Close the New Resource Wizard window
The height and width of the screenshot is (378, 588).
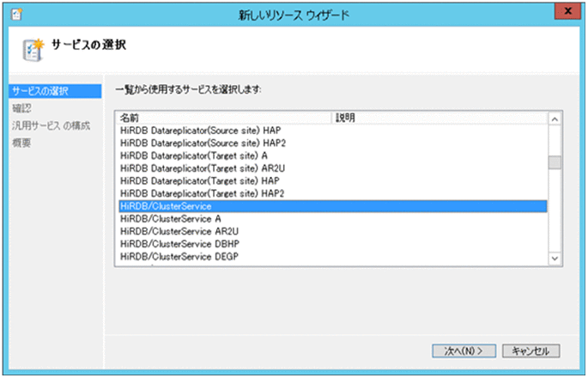click(x=567, y=11)
